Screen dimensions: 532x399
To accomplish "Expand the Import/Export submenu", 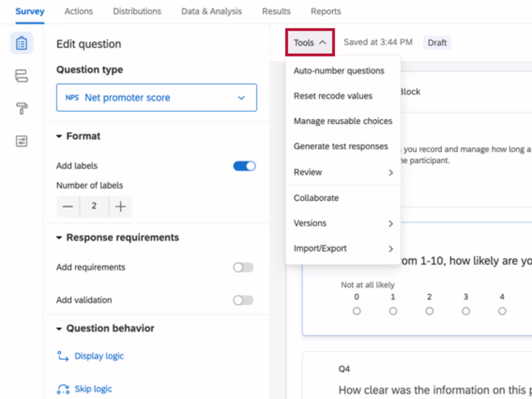I will coord(343,249).
